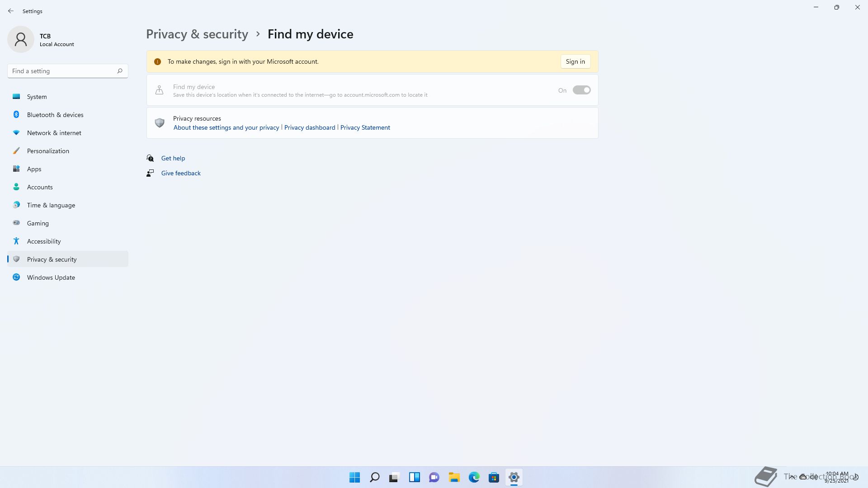Image resolution: width=868 pixels, height=488 pixels.
Task: Open Windows Update category
Action: pos(68,277)
